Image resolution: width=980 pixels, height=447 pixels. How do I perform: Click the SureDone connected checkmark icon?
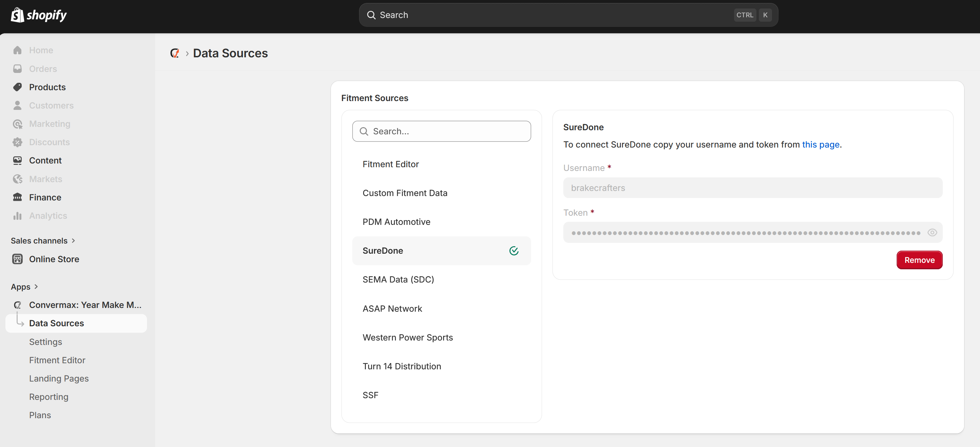(514, 251)
